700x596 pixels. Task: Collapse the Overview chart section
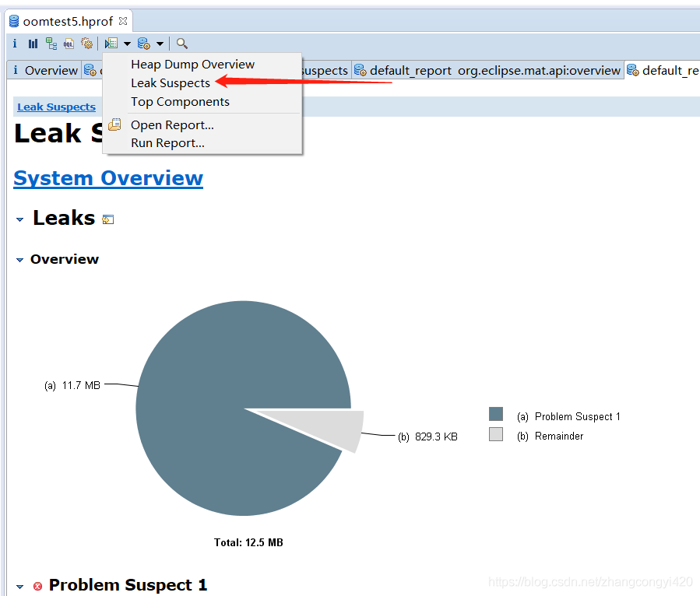click(20, 260)
